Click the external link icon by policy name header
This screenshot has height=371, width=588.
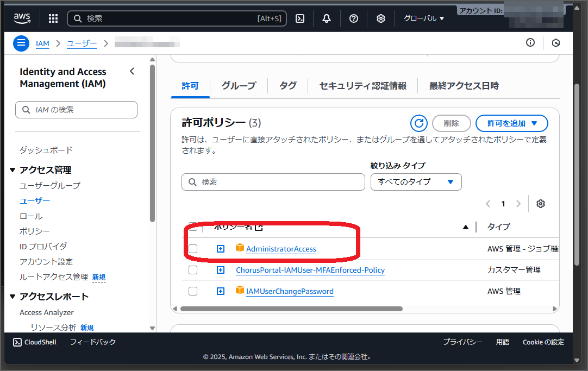click(259, 227)
